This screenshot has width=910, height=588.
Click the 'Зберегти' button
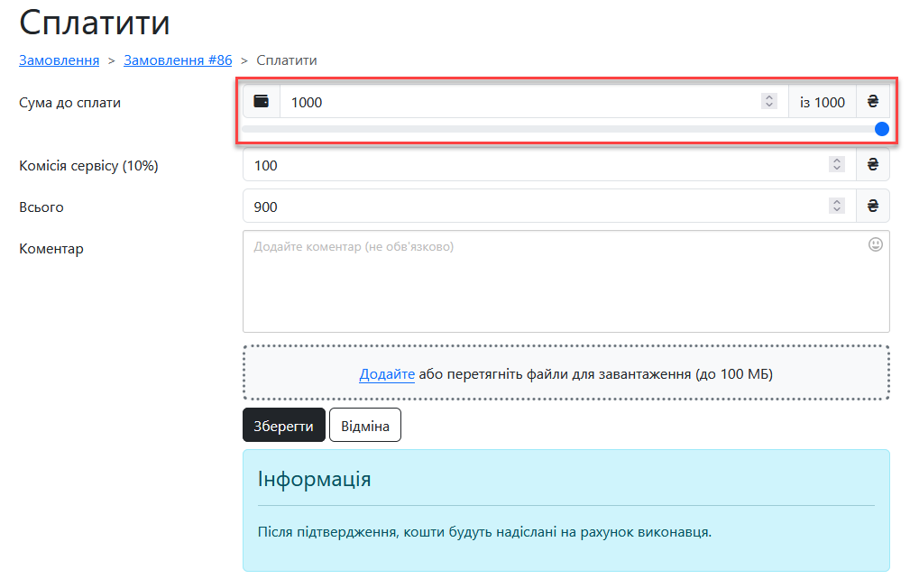click(284, 425)
